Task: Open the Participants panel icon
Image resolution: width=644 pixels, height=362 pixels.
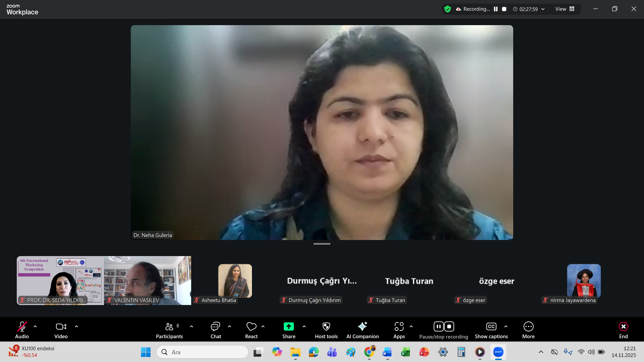Action: coord(169,326)
